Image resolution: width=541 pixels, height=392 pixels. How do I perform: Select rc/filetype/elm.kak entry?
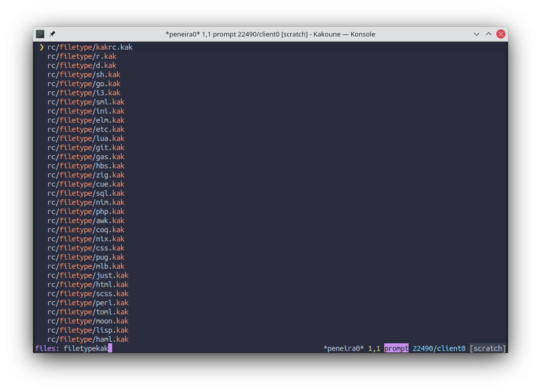(x=86, y=120)
